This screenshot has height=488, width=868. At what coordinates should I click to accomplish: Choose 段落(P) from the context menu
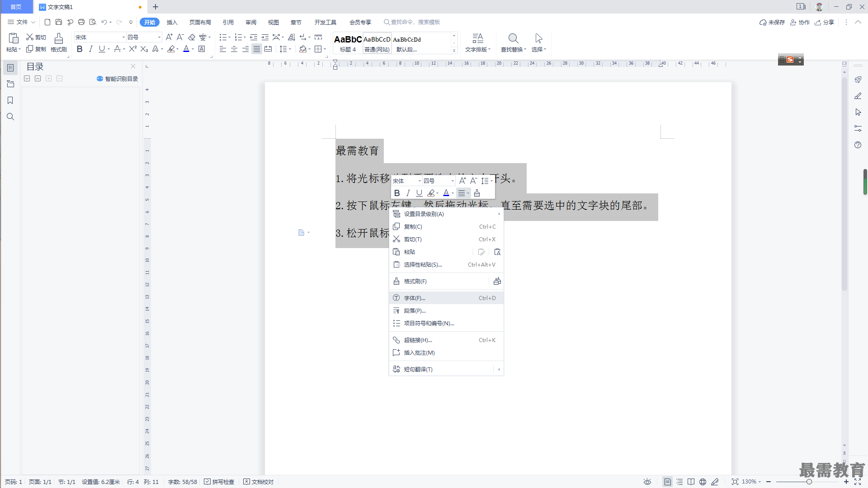coord(446,311)
